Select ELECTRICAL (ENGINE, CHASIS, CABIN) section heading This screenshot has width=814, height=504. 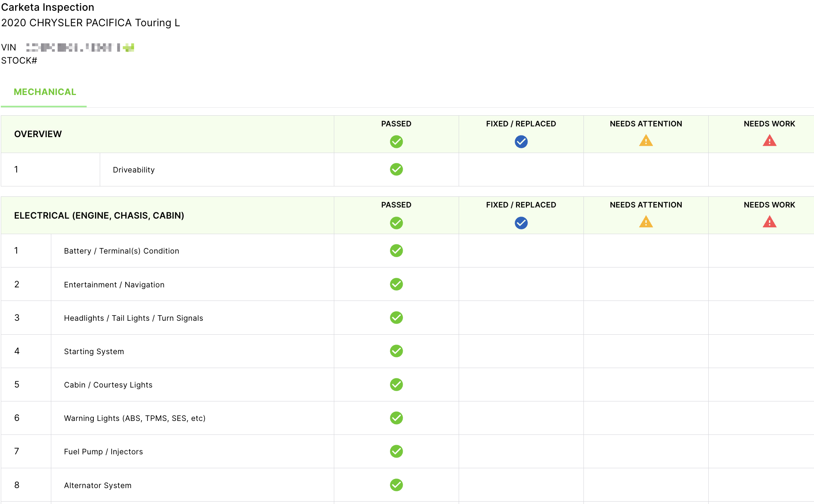pyautogui.click(x=99, y=215)
